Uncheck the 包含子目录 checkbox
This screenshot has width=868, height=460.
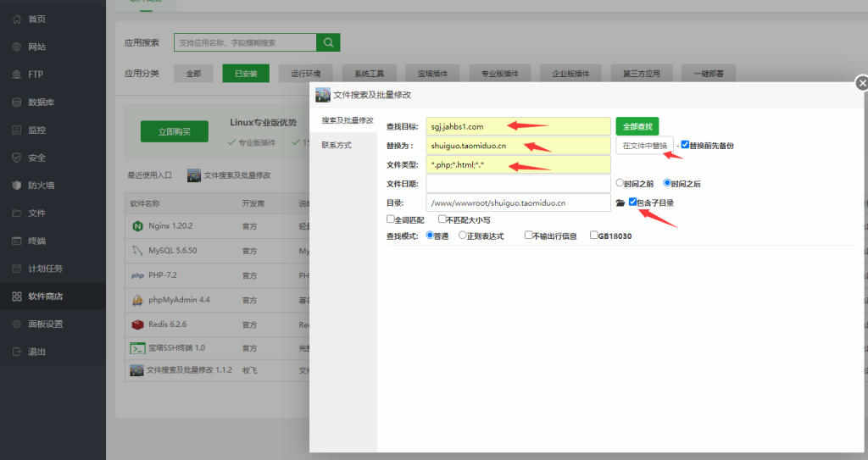click(x=632, y=202)
